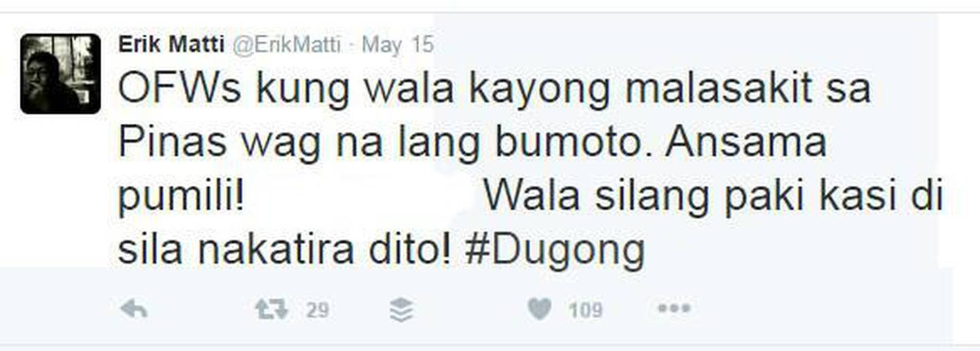
Task: Retweet this post using the retweet arrows
Action: click(271, 310)
